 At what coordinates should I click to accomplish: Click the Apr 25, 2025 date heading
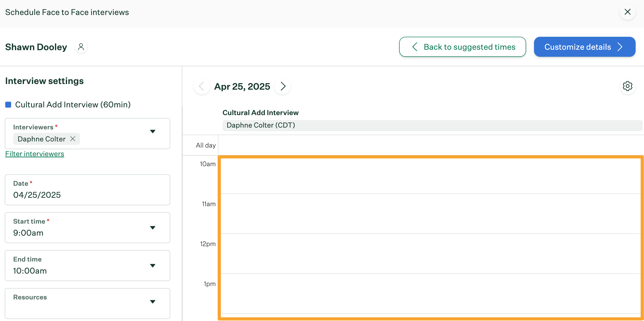tap(242, 86)
